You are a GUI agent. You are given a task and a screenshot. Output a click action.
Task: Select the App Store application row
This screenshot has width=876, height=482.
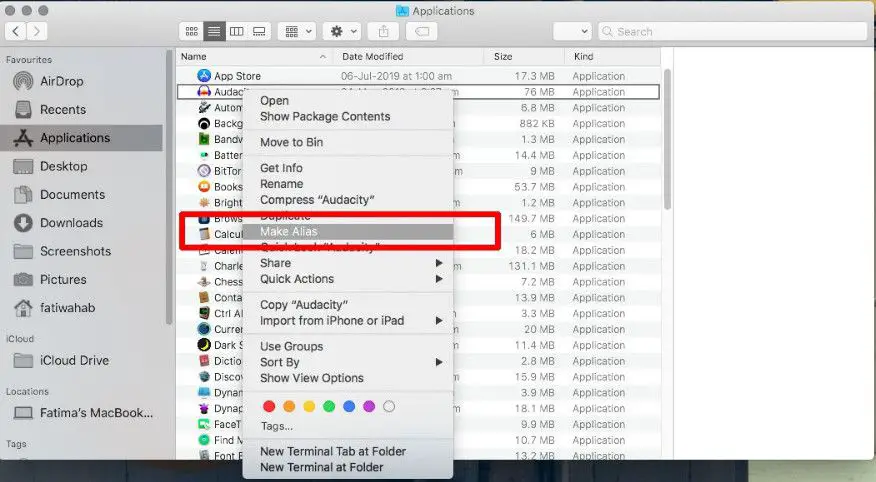pyautogui.click(x=418, y=76)
